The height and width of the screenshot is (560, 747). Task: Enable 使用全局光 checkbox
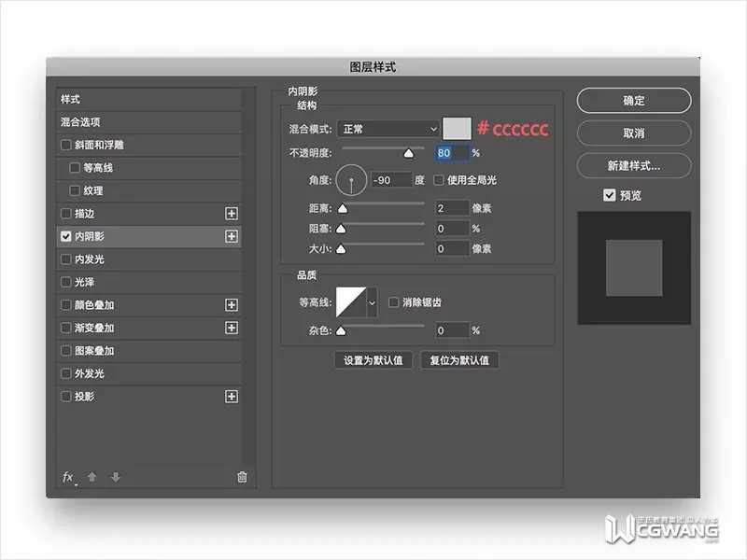tap(438, 180)
